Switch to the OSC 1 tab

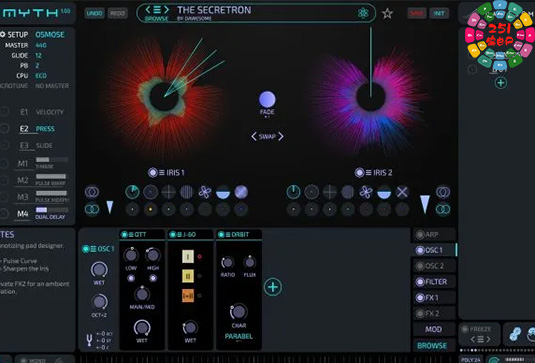click(x=434, y=250)
